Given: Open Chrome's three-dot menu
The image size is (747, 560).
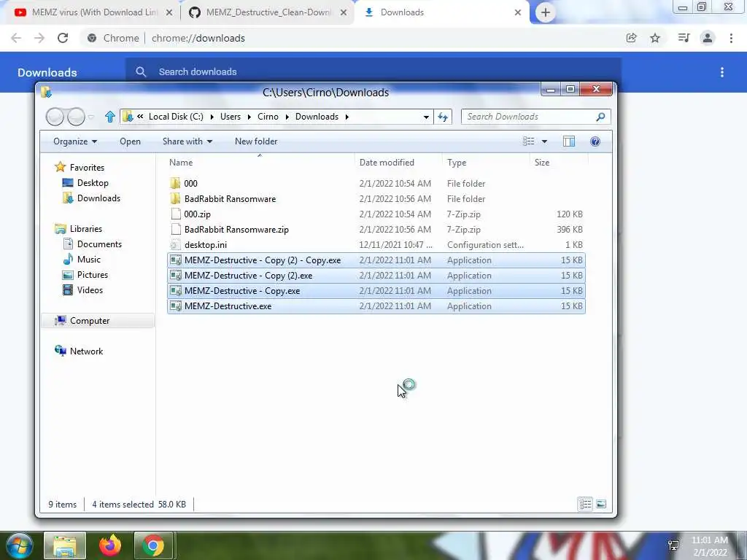Looking at the screenshot, I should (731, 38).
